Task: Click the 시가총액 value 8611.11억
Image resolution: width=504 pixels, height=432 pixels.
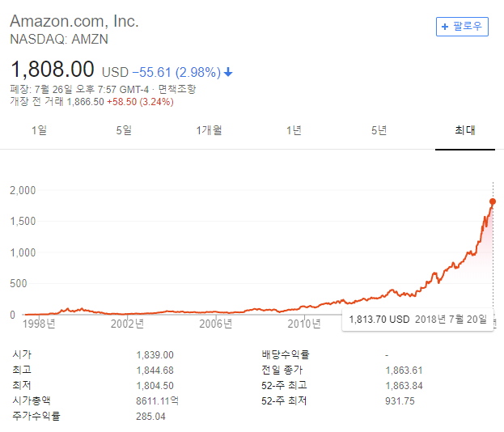Action: tap(157, 400)
